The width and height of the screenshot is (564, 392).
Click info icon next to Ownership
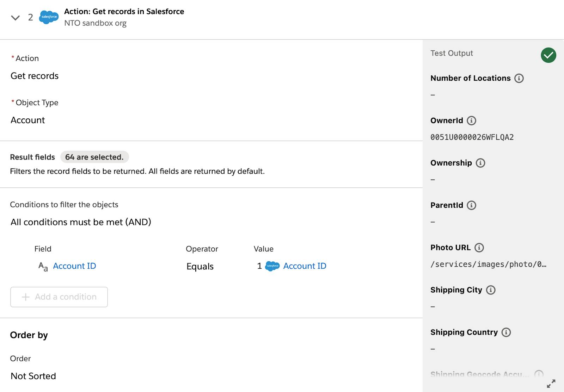[x=480, y=163]
